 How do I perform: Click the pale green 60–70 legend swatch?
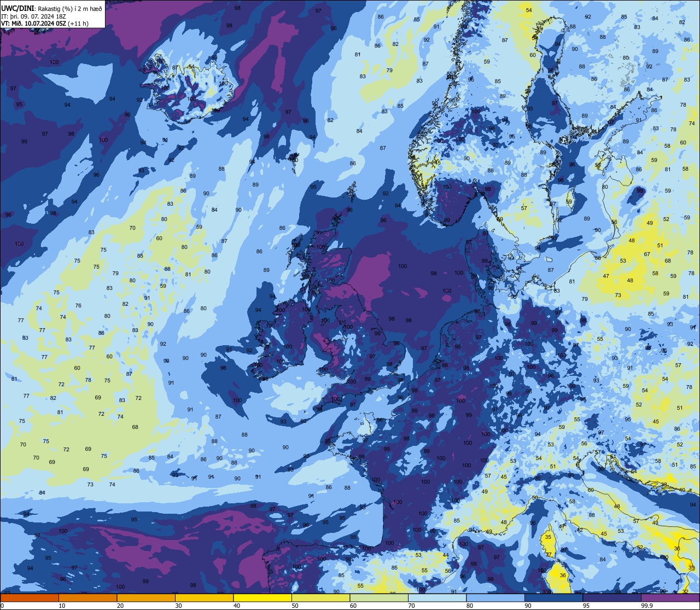tap(379, 598)
